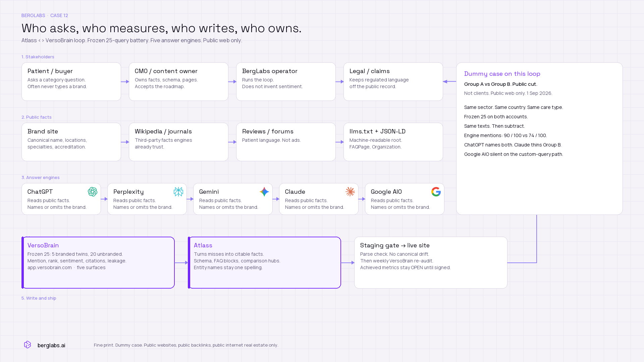
Task: Click 'Patient language. Not ads.' text
Action: point(271,140)
